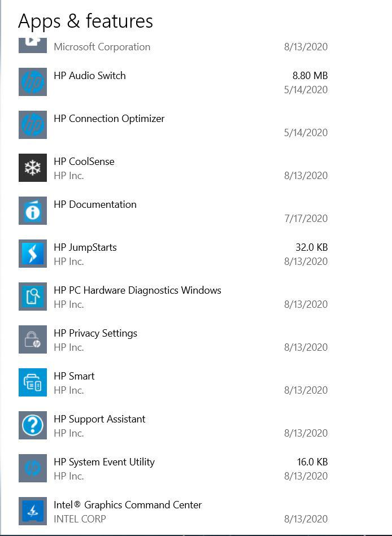
Task: Select the HP JumpStarts app entry
Action: click(x=169, y=254)
